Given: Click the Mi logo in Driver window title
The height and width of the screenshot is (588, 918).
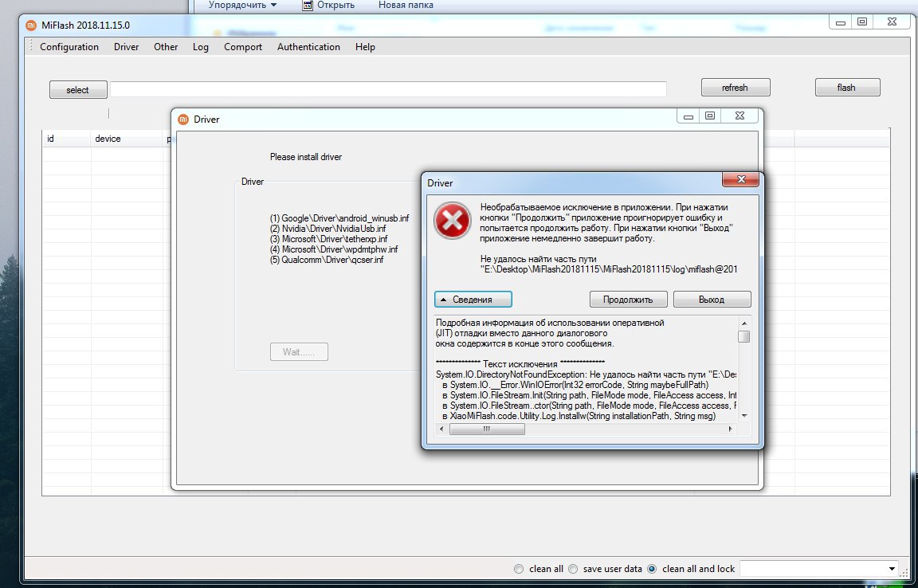Looking at the screenshot, I should pyautogui.click(x=184, y=119).
